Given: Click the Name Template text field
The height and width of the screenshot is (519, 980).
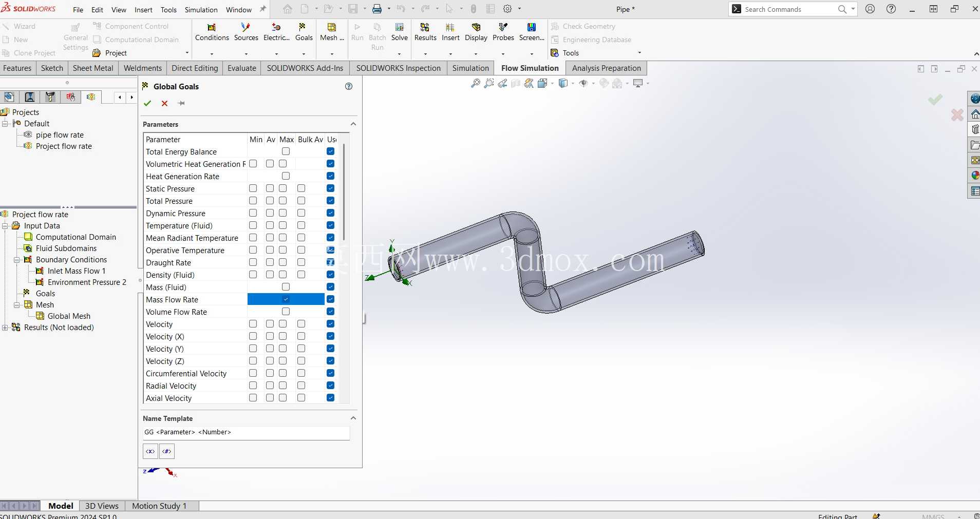Looking at the screenshot, I should coord(246,432).
